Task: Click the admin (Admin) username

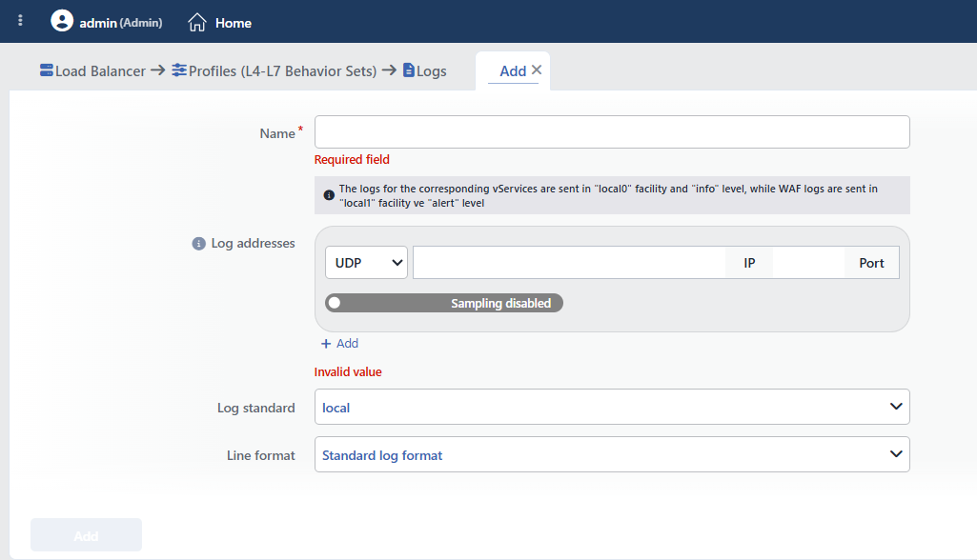Action: click(x=121, y=23)
